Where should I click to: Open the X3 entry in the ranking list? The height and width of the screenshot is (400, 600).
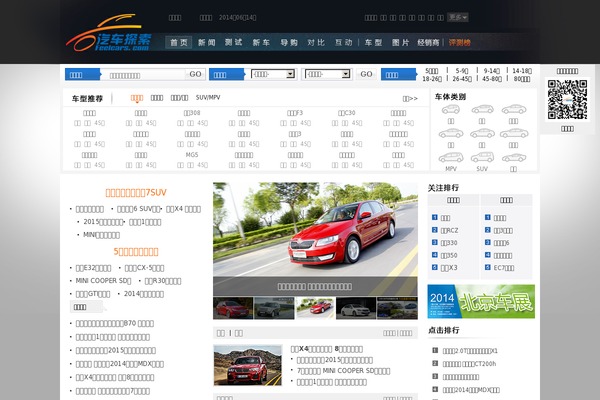pos(449,268)
